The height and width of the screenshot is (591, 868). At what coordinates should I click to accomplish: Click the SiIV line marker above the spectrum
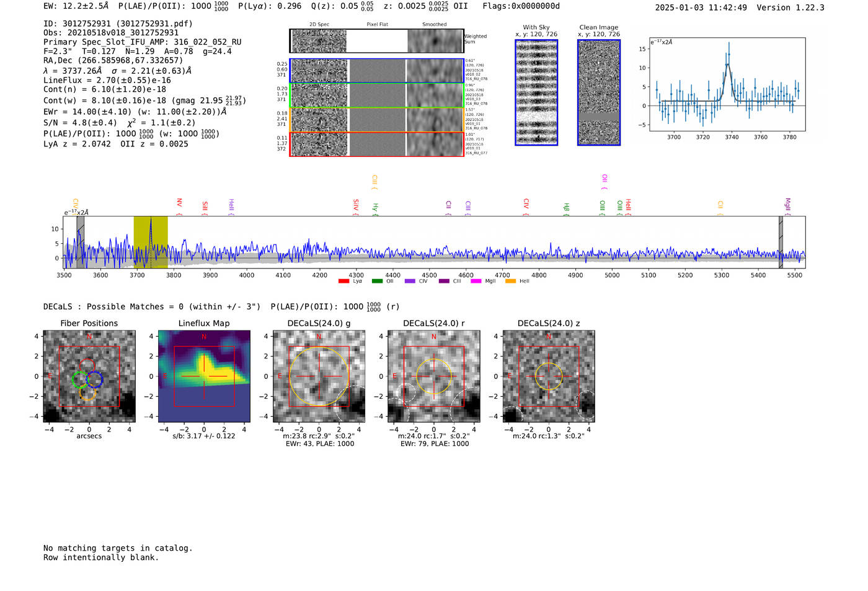click(356, 207)
